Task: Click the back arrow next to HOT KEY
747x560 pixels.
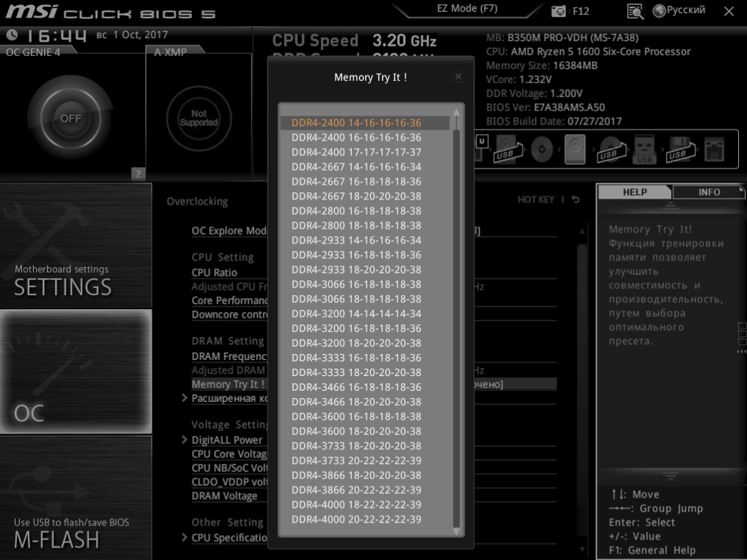Action: click(576, 199)
